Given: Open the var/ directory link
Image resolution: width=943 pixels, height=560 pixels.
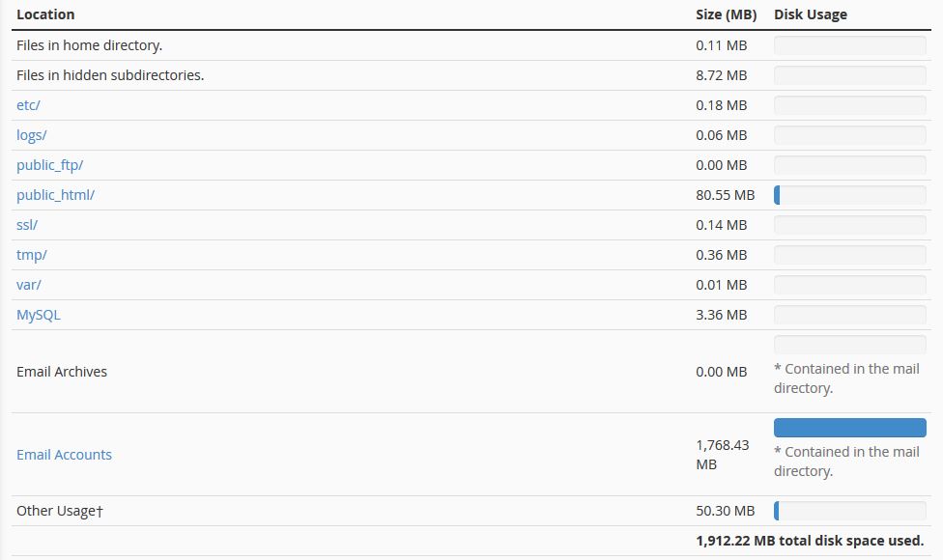Looking at the screenshot, I should tap(28, 285).
